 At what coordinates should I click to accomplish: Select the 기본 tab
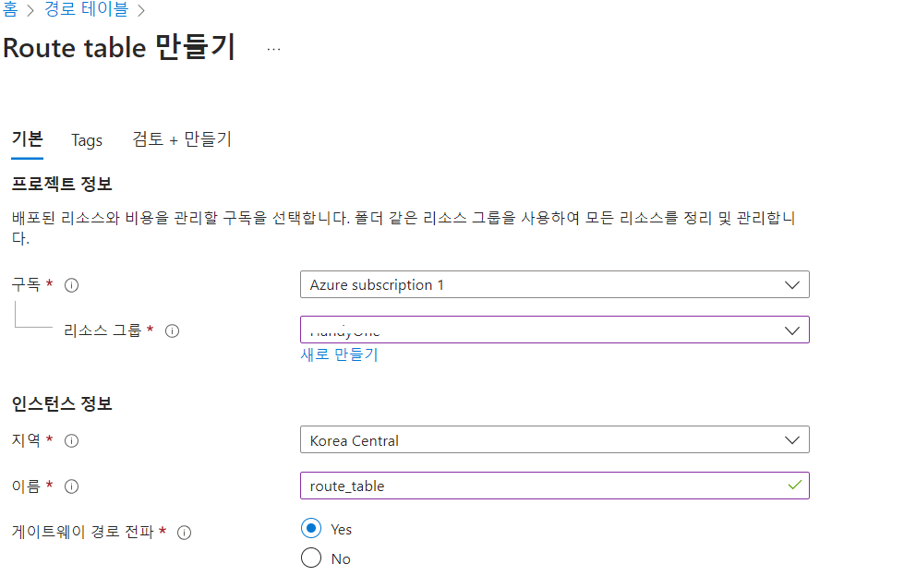pyautogui.click(x=27, y=139)
